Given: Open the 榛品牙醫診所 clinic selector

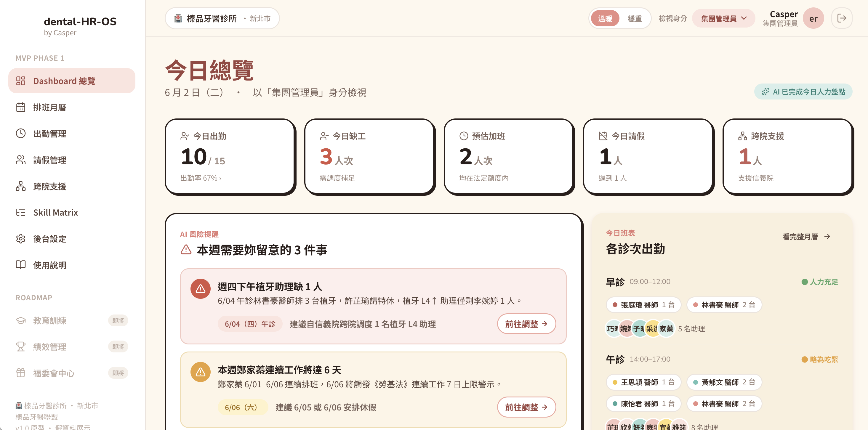Looking at the screenshot, I should click(x=222, y=18).
